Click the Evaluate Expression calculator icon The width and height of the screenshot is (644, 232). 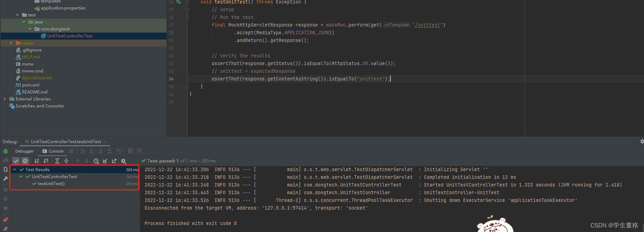pos(130,151)
